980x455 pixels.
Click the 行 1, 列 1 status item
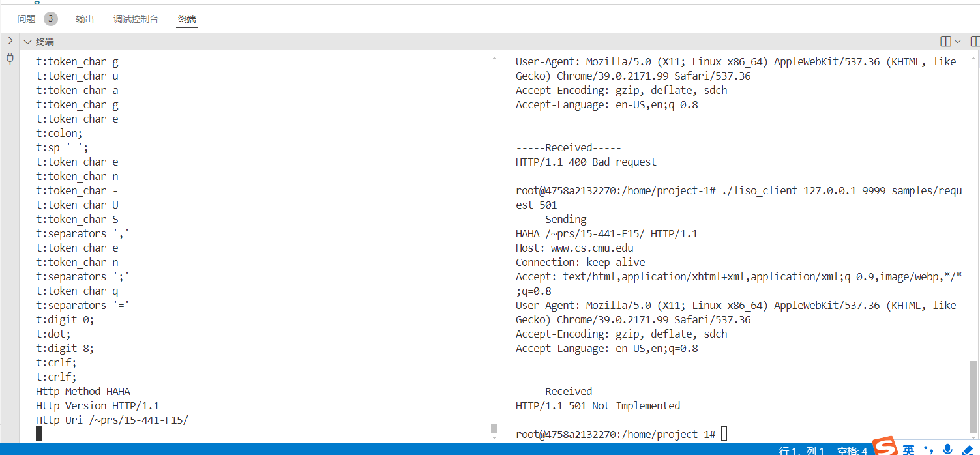[802, 450]
